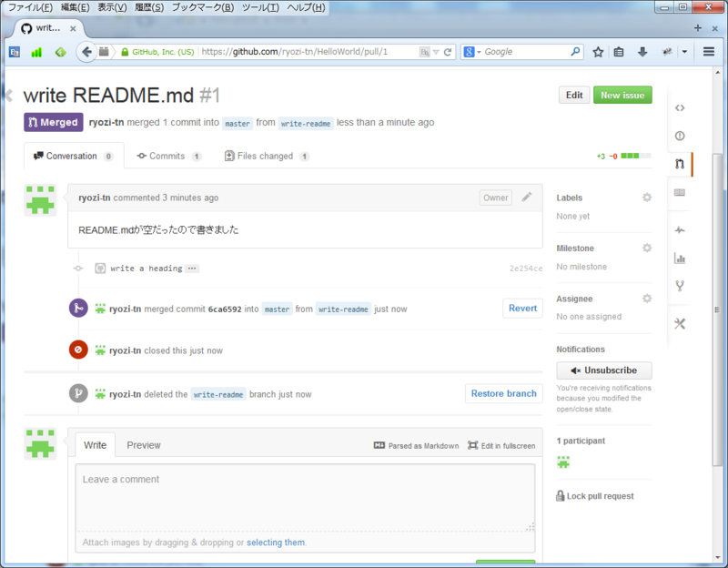Show bookmarks list icon
Image resolution: width=728 pixels, height=568 pixels.
(x=619, y=52)
